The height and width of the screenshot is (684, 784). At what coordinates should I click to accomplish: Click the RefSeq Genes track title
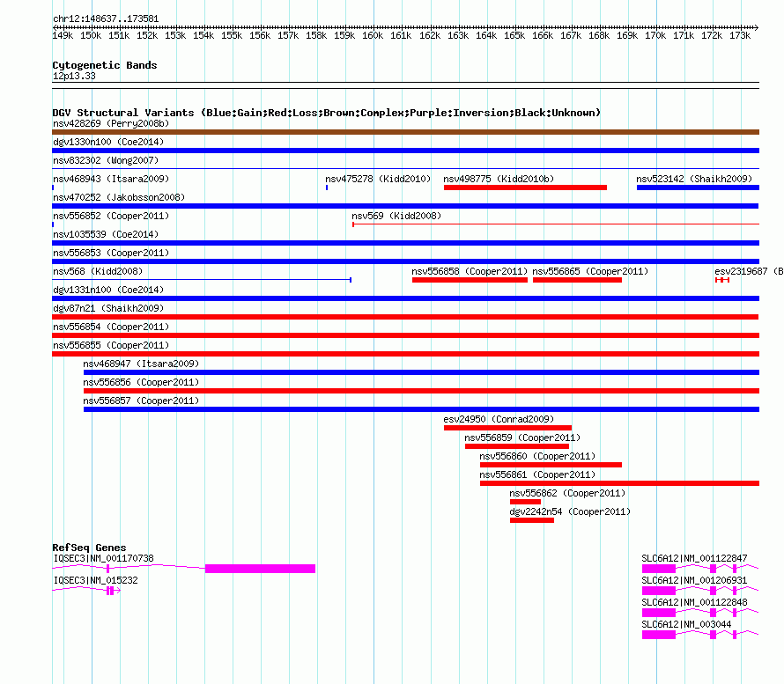[x=89, y=548]
